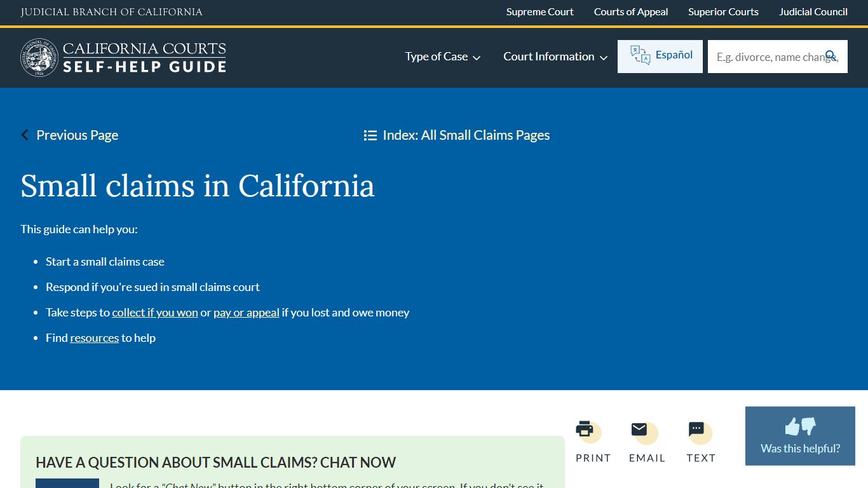868x488 pixels.
Task: Click the thumbs down icon
Action: coord(808,426)
